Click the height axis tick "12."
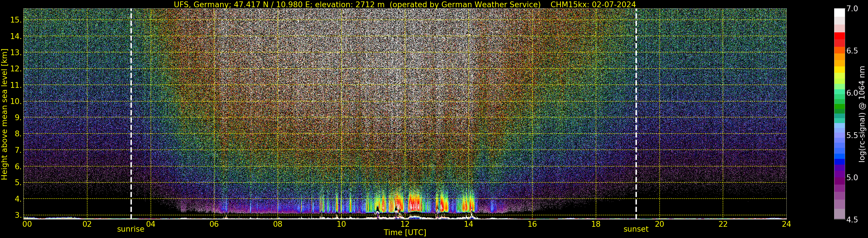868x238 pixels. point(16,69)
